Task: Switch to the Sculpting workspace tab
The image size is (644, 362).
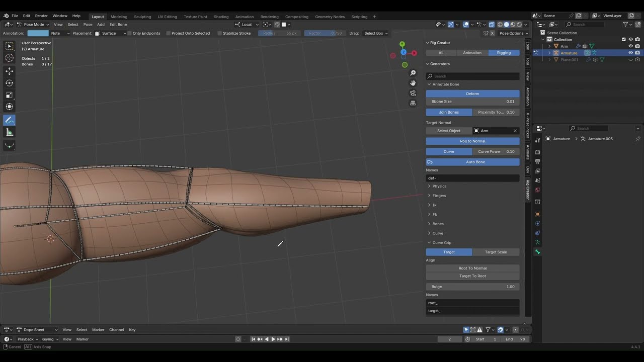Action: [x=142, y=17]
